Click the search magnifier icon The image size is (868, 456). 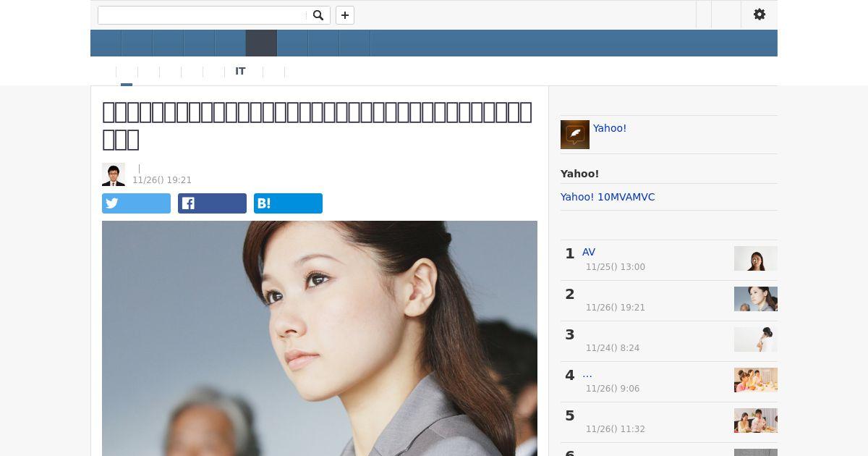click(318, 15)
